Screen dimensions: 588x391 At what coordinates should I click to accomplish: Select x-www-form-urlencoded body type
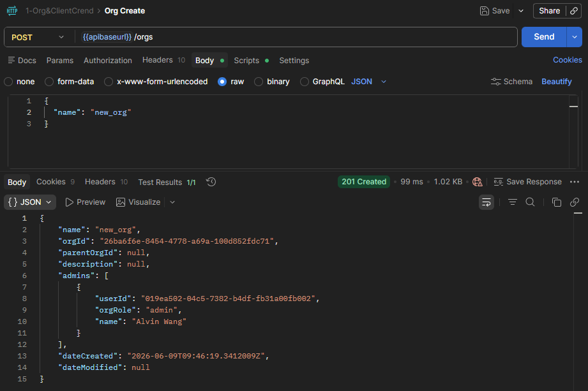tap(109, 82)
